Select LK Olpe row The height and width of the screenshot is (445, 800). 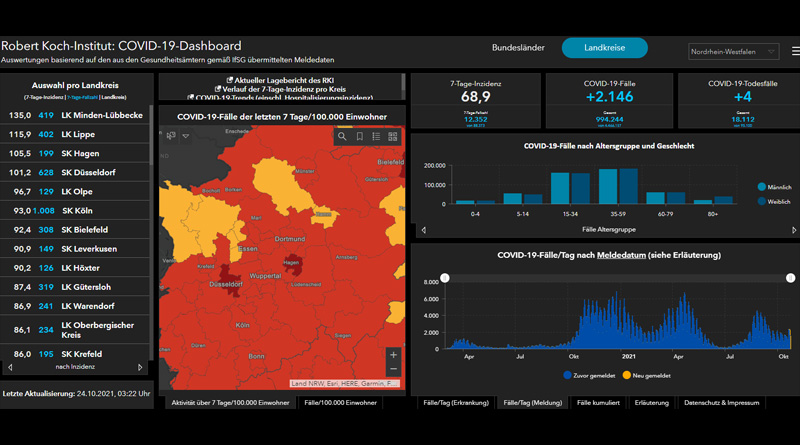coord(74,191)
